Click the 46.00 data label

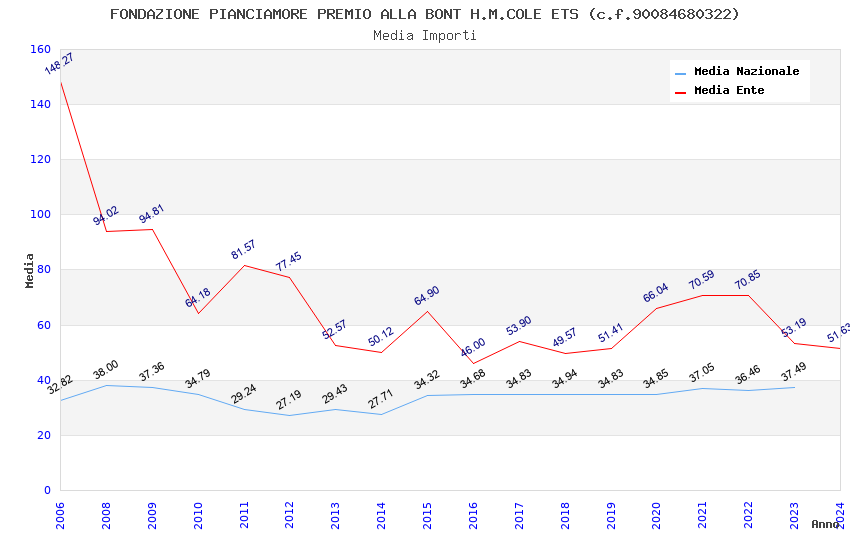pos(473,348)
